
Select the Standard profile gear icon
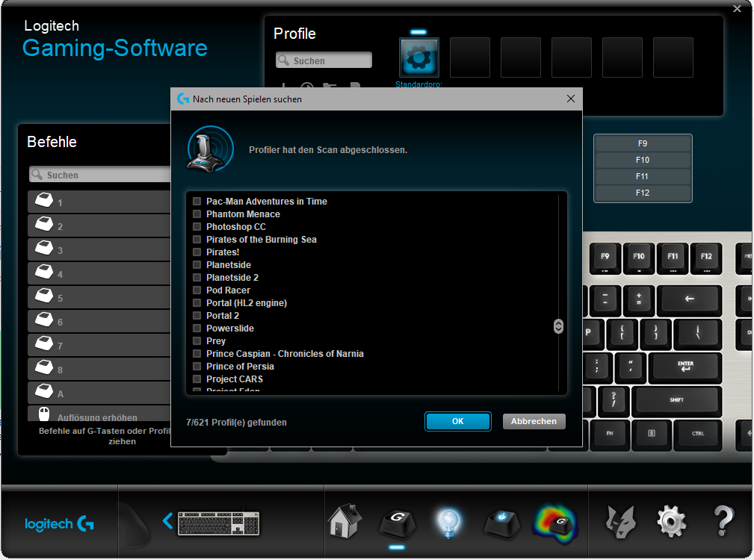(418, 57)
